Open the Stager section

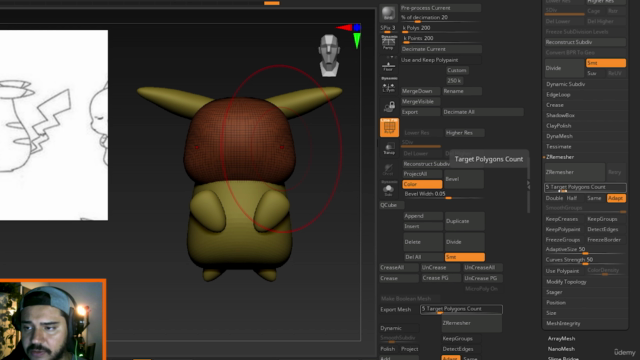pos(554,292)
